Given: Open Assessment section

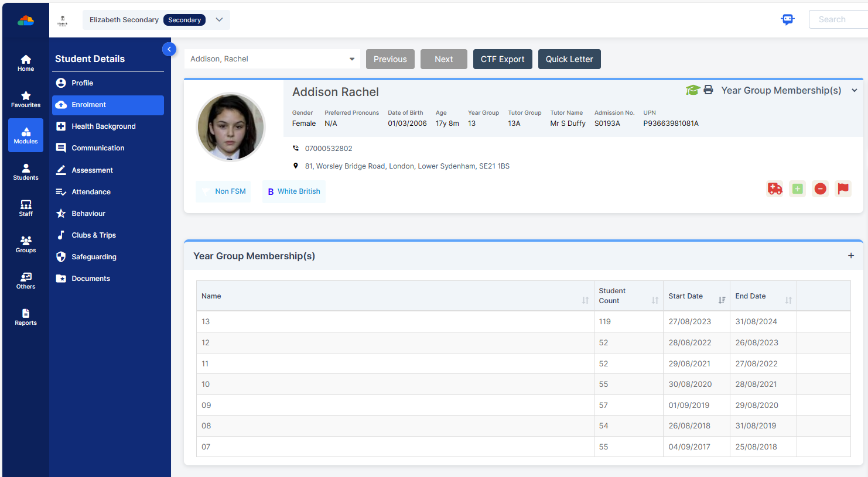Looking at the screenshot, I should click(108, 170).
